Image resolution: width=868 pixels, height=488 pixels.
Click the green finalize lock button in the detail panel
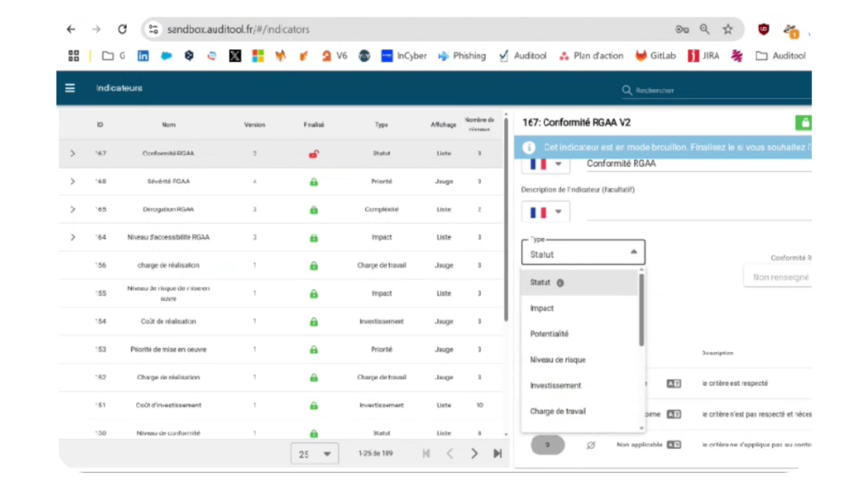click(x=803, y=123)
